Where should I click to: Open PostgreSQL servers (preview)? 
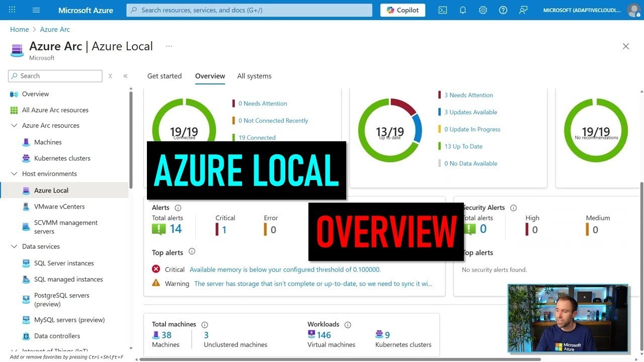point(61,300)
